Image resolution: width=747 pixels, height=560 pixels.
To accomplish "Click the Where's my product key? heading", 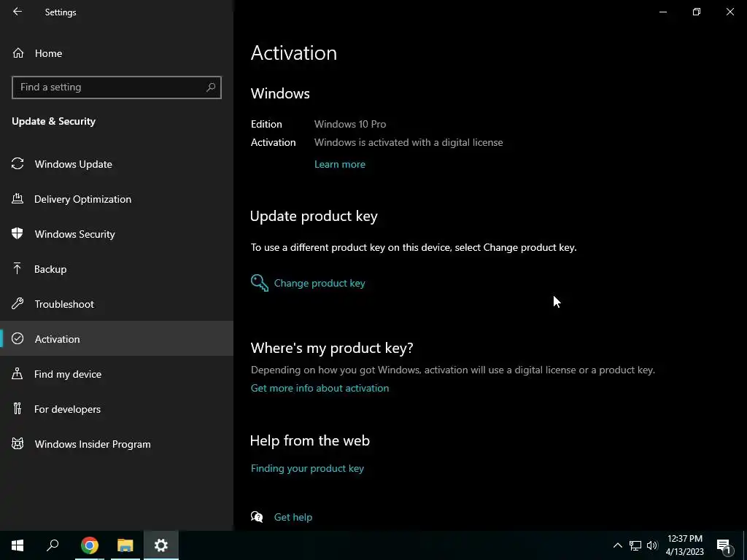I will pyautogui.click(x=332, y=348).
